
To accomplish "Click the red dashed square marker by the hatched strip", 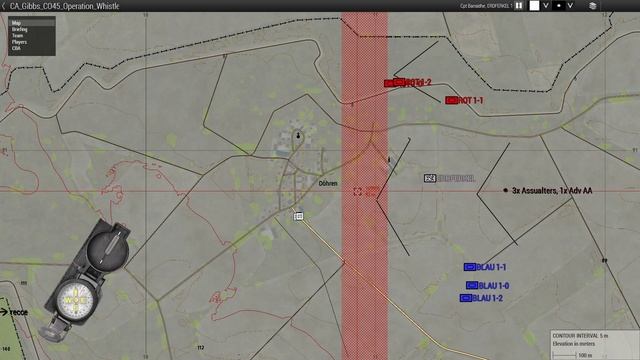I will click(x=358, y=191).
